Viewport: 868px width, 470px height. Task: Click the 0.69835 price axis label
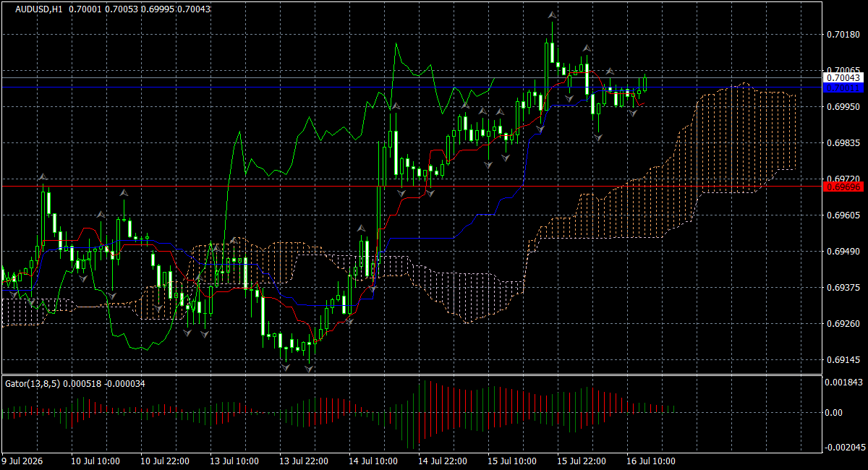coord(843,142)
